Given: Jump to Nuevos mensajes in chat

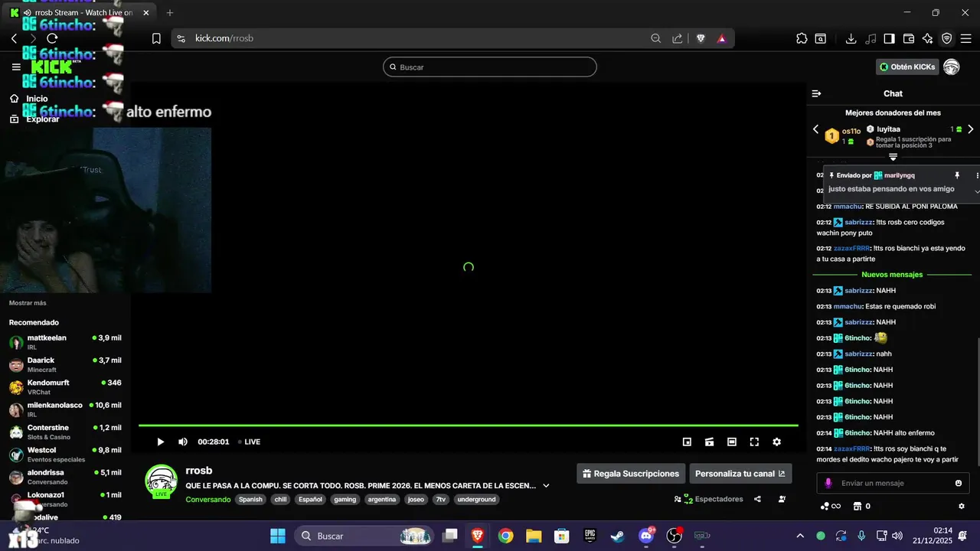Looking at the screenshot, I should (x=892, y=274).
